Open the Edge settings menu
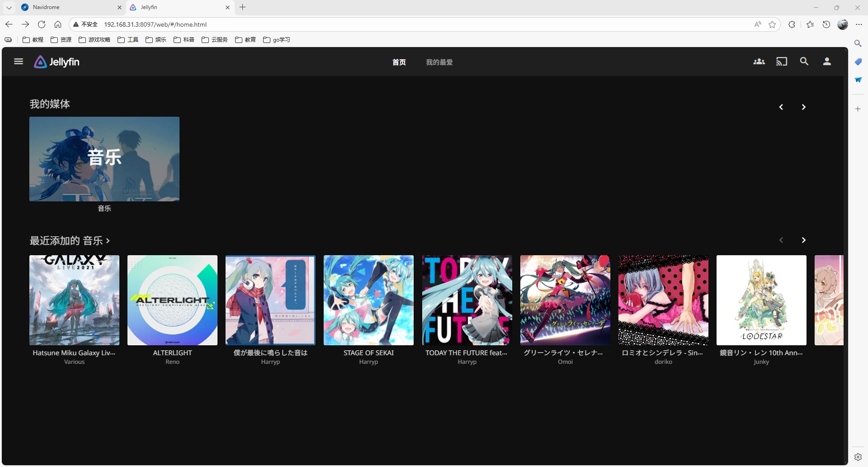This screenshot has height=467, width=868. [859, 24]
